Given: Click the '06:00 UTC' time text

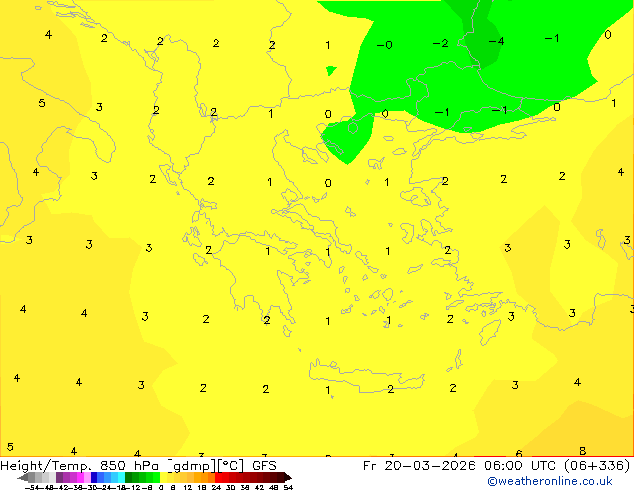Looking at the screenshot, I should (x=522, y=466).
